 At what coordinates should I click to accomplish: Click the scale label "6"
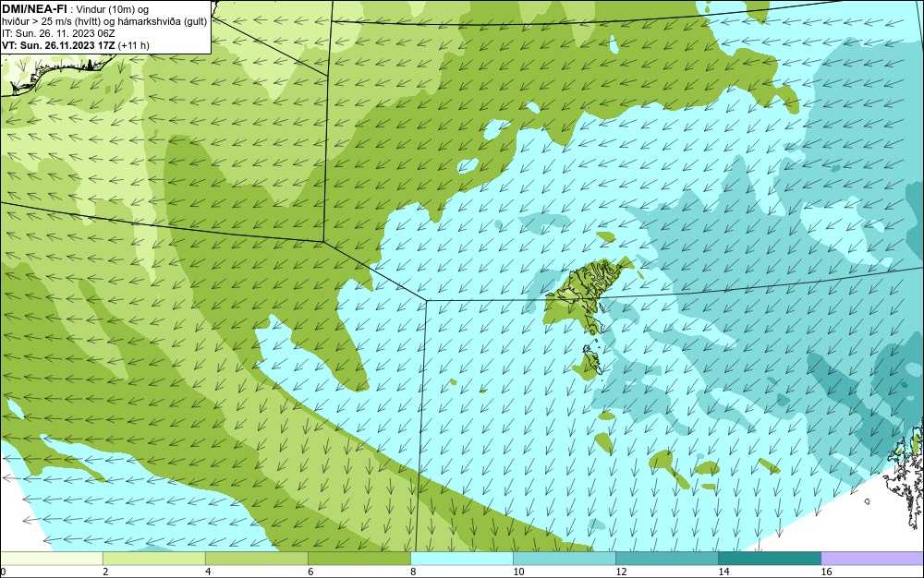click(310, 572)
